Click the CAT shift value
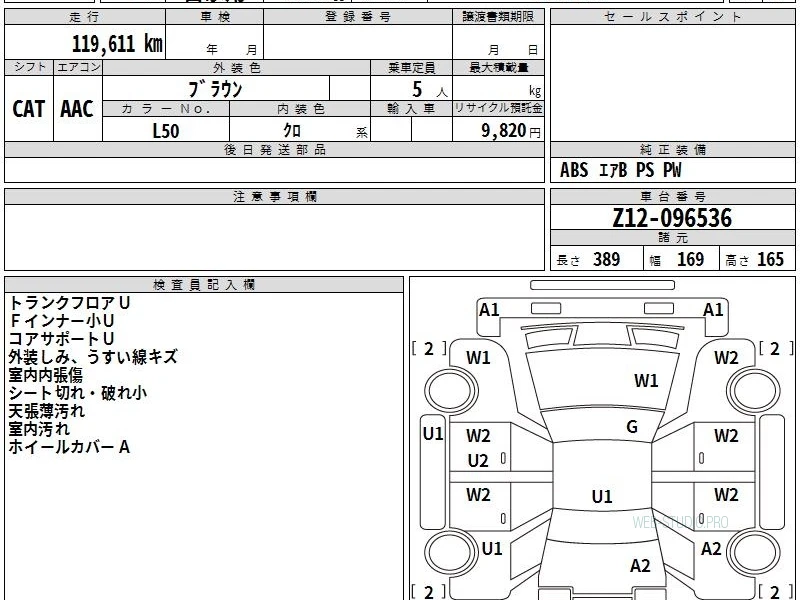The height and width of the screenshot is (600, 800). (x=29, y=109)
